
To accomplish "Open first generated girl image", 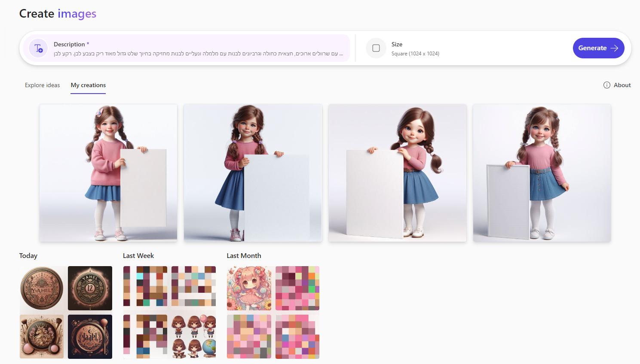I will coord(108,173).
